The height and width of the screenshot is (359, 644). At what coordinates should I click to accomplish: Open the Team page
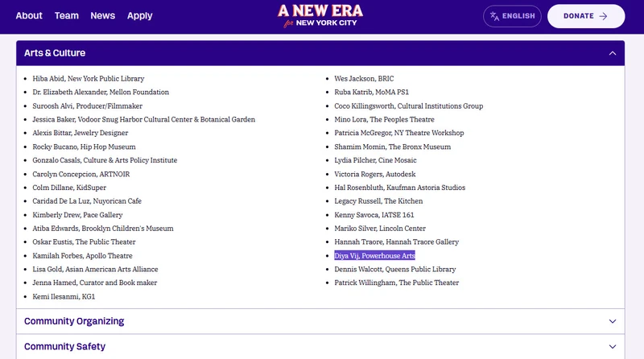pos(67,15)
